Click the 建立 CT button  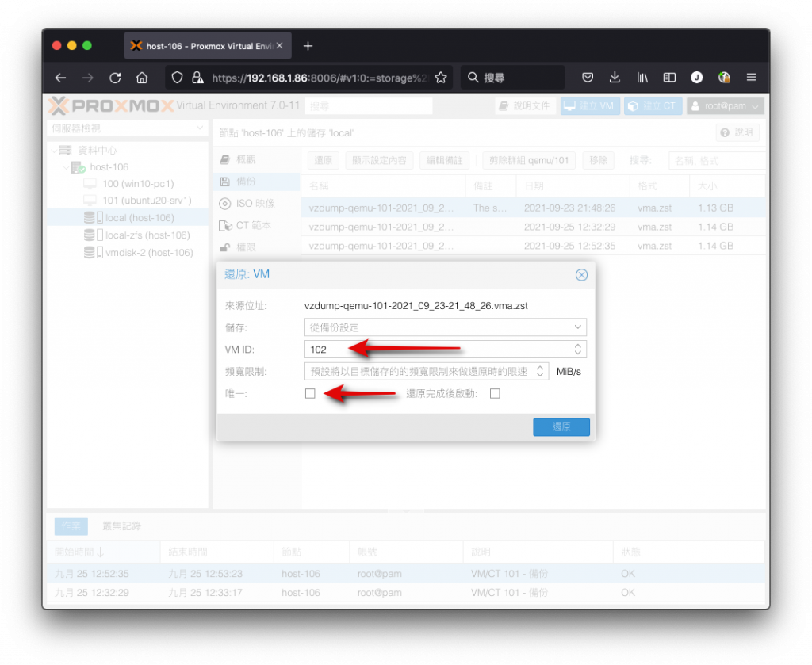(653, 105)
